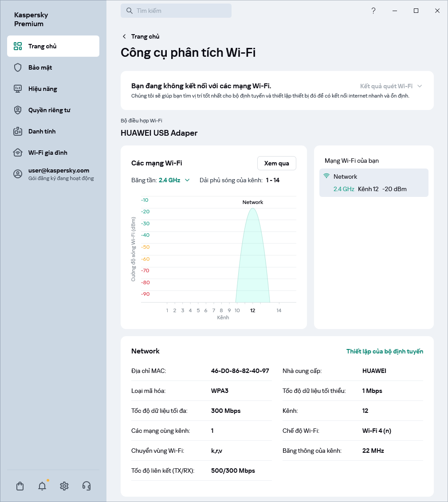Click the Hiệu năng monitor icon
448x502 pixels.
tap(18, 89)
